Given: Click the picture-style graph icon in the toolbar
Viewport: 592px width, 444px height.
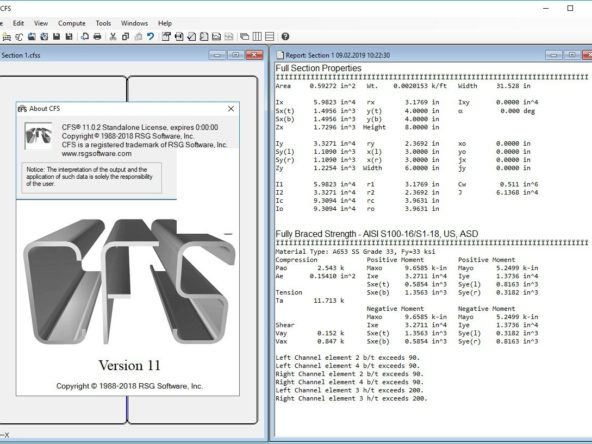Looking at the screenshot, I should click(x=216, y=37).
